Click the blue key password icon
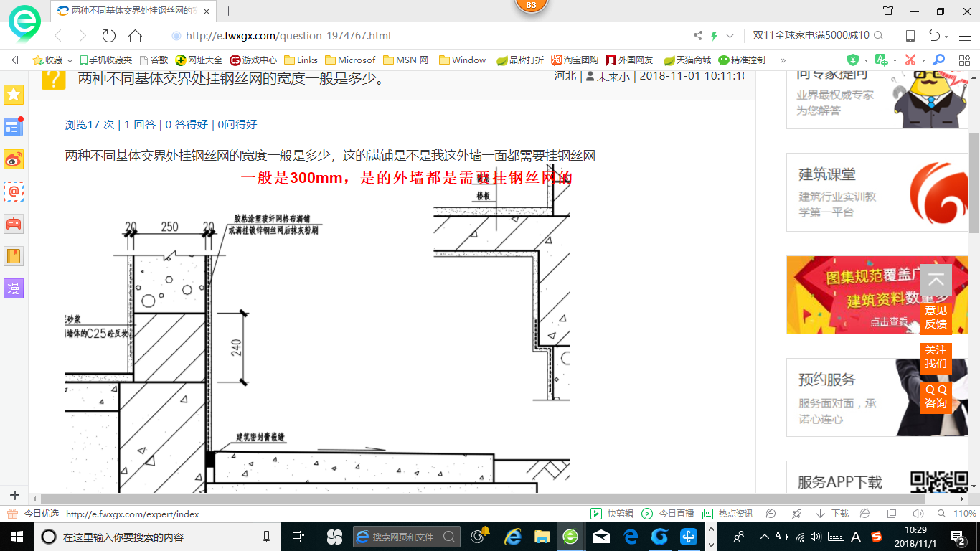 [x=938, y=60]
